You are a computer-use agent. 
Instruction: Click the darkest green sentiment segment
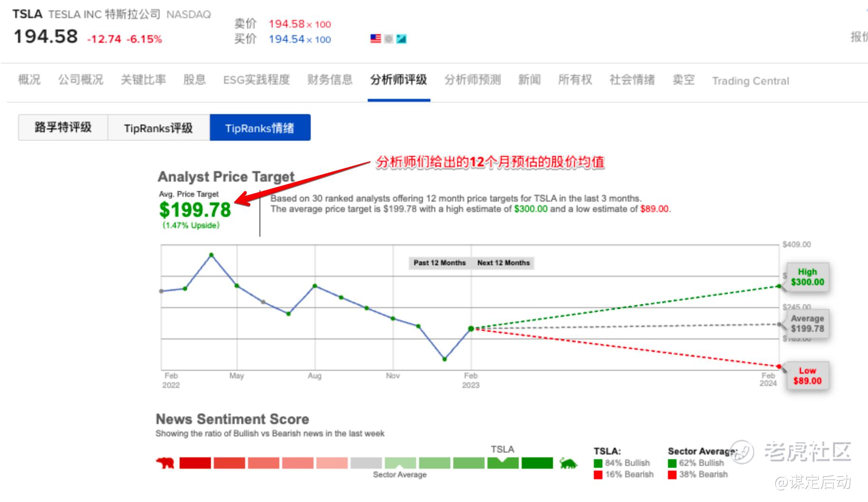537,463
